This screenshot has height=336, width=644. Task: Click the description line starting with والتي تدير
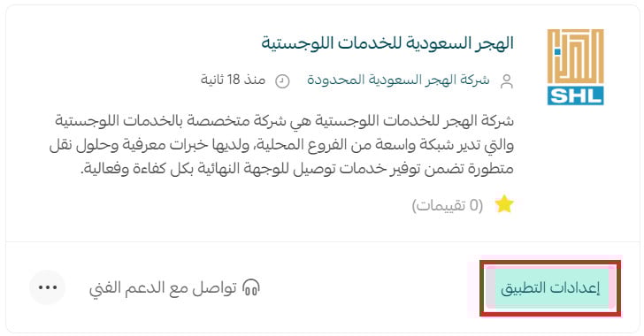tap(281, 145)
